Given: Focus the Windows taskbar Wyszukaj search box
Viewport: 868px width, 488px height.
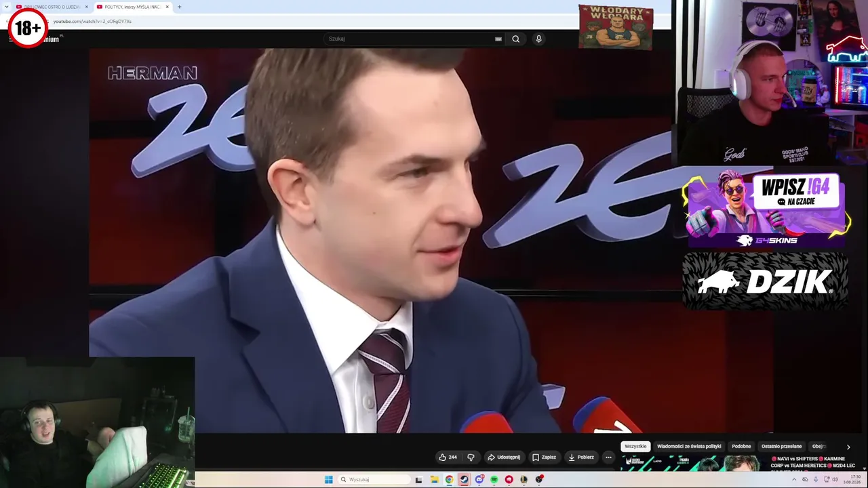Looking at the screenshot, I should click(x=374, y=480).
